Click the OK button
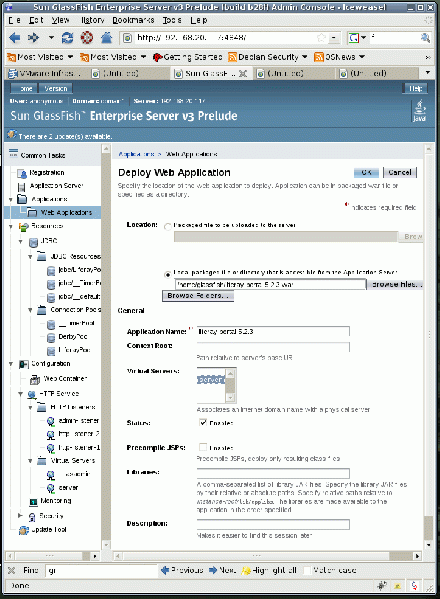This screenshot has height=599, width=440. 366,173
